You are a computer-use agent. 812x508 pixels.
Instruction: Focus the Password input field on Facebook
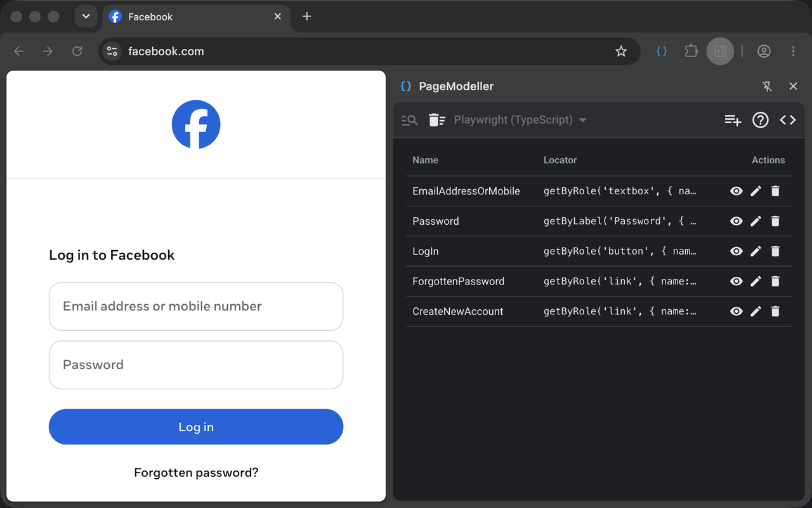pyautogui.click(x=196, y=365)
